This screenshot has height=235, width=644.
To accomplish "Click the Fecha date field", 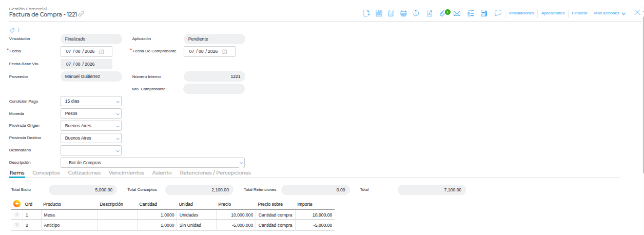I will tap(86, 51).
